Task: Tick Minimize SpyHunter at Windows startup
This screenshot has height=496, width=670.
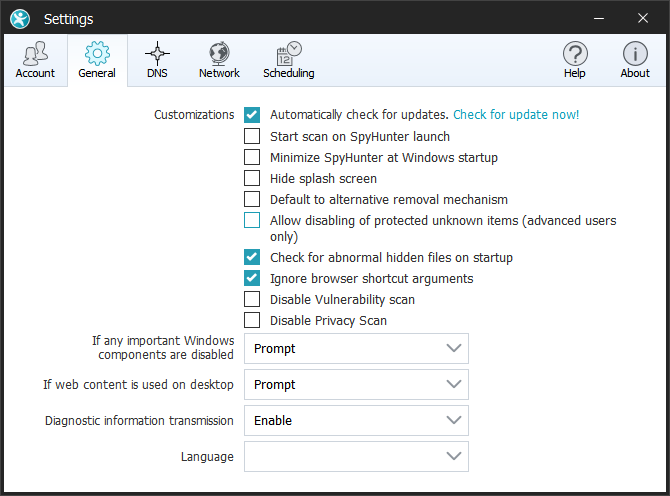Action: 252,157
